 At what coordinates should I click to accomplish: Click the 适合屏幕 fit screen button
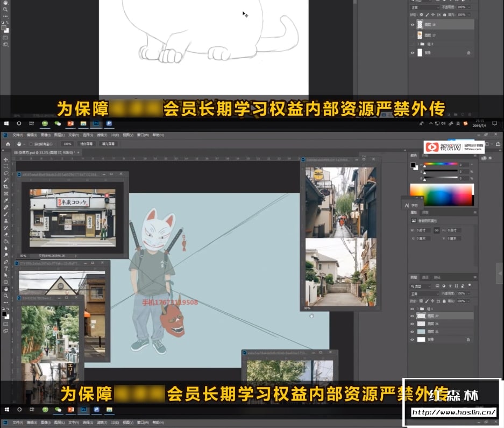point(86,144)
